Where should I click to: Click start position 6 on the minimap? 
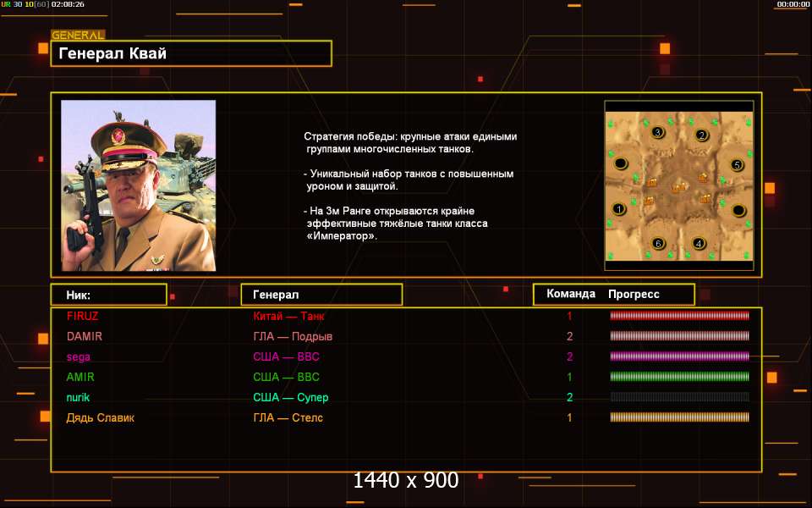658,243
